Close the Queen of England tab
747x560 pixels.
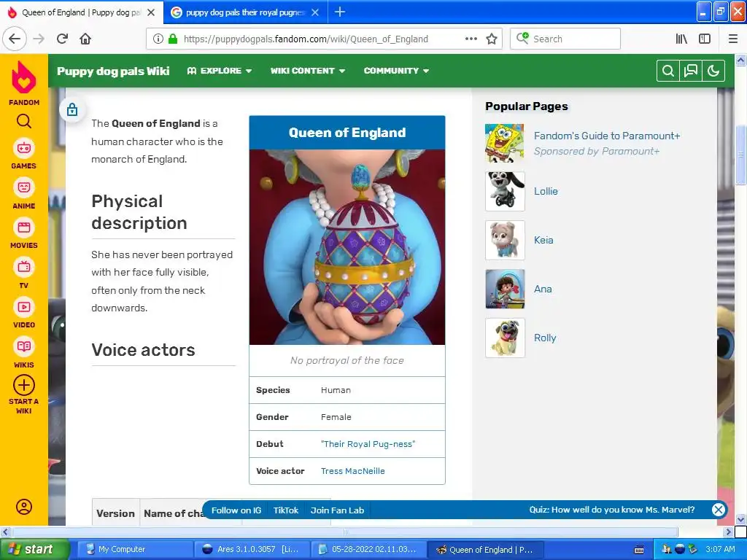(151, 12)
